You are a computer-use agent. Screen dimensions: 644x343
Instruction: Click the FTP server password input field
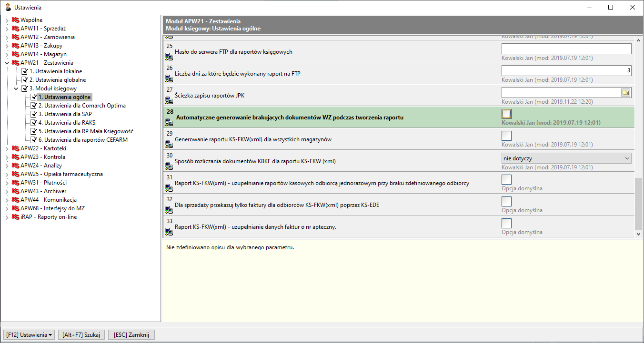(x=566, y=49)
